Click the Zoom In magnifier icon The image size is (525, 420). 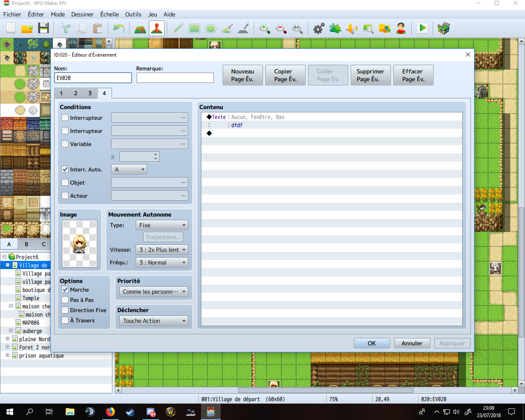[265, 28]
